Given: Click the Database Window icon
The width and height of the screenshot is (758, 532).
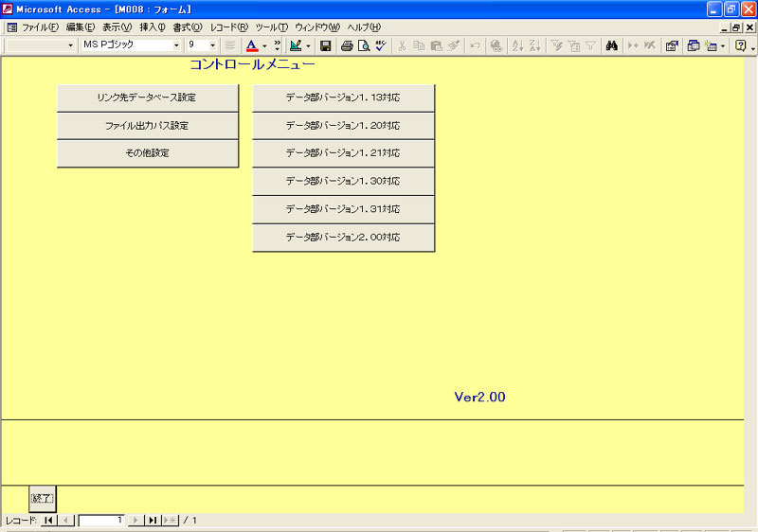Looking at the screenshot, I should coord(693,45).
